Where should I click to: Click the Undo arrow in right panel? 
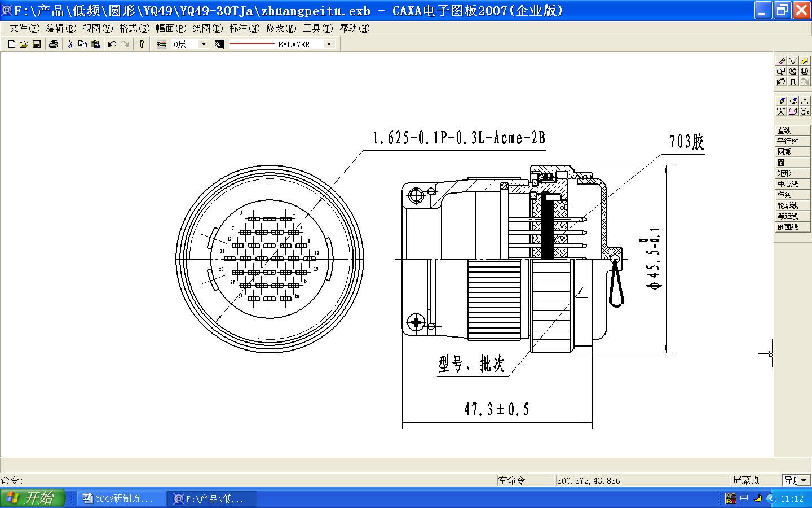click(781, 82)
